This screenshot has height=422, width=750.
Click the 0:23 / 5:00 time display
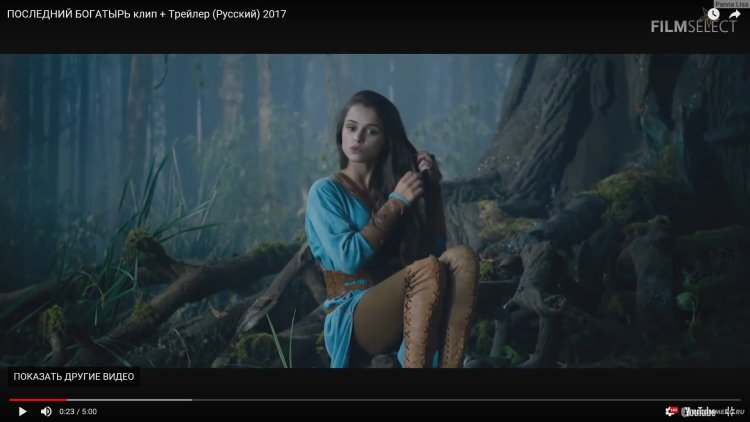pyautogui.click(x=78, y=411)
